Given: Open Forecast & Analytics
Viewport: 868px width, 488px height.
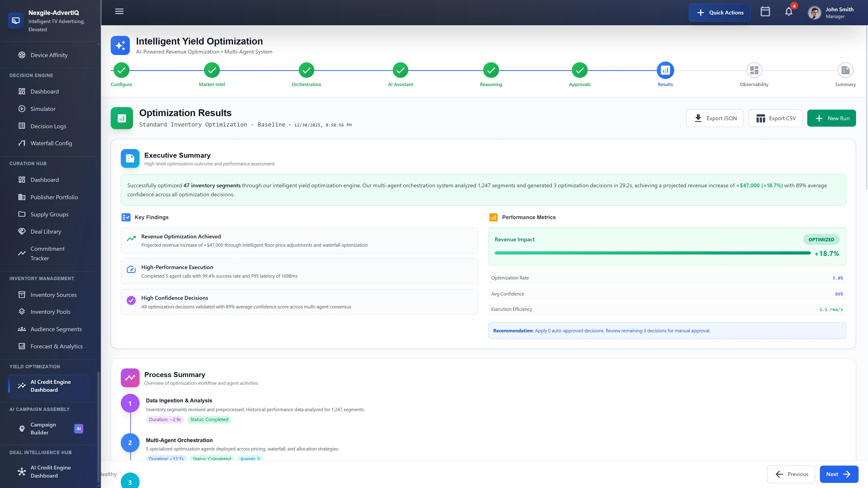Looking at the screenshot, I should click(56, 346).
